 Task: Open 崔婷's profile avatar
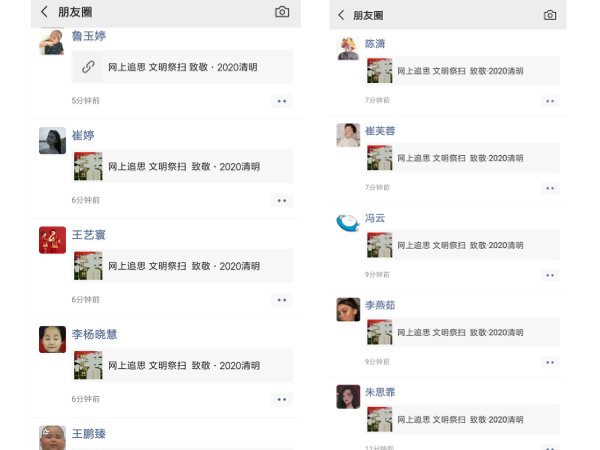pos(52,141)
